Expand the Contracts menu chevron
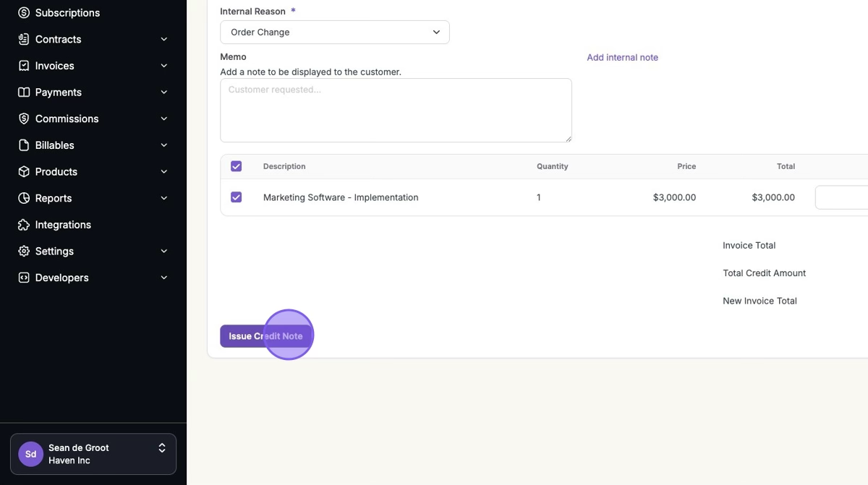The height and width of the screenshot is (485, 868). tap(164, 39)
